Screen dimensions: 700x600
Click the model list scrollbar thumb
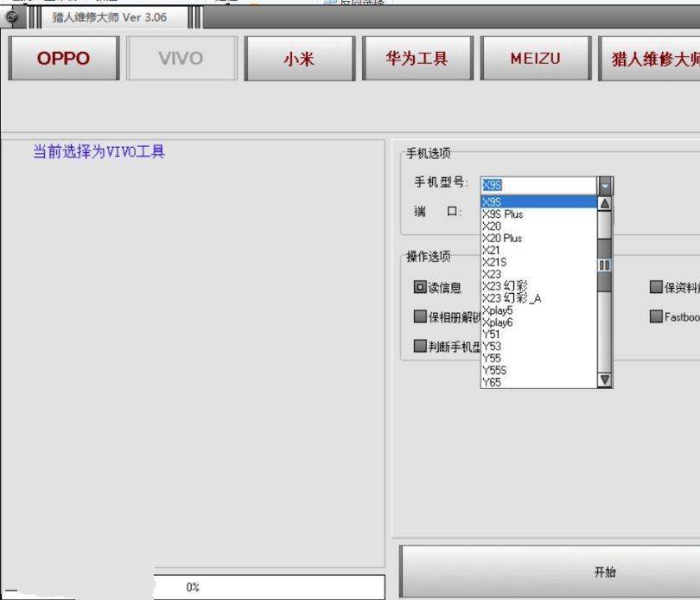click(604, 265)
